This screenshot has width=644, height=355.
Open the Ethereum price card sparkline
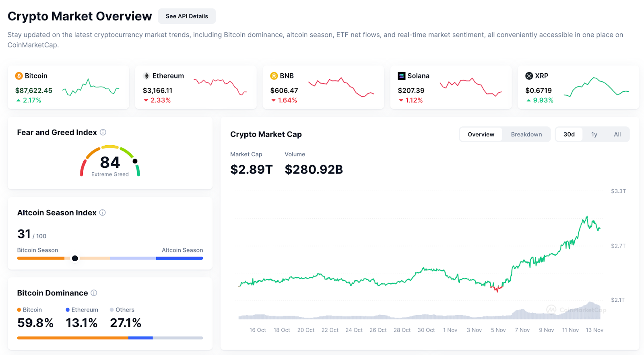[x=220, y=87]
